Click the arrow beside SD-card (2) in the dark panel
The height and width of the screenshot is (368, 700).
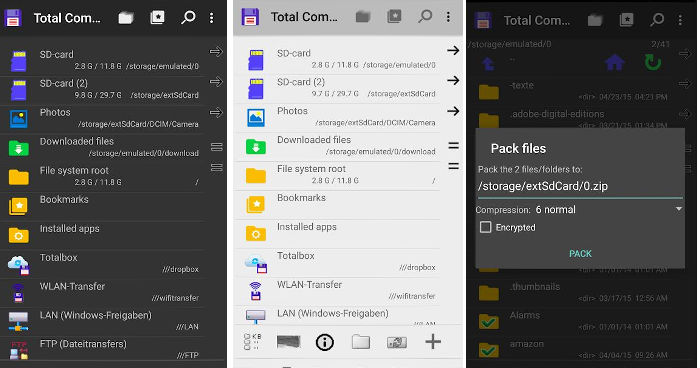pyautogui.click(x=216, y=82)
